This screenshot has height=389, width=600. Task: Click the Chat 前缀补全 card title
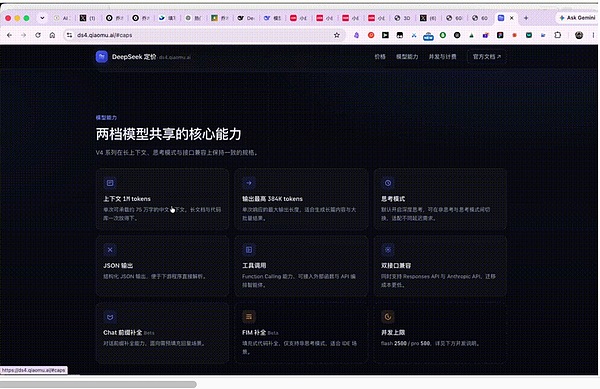(122, 332)
